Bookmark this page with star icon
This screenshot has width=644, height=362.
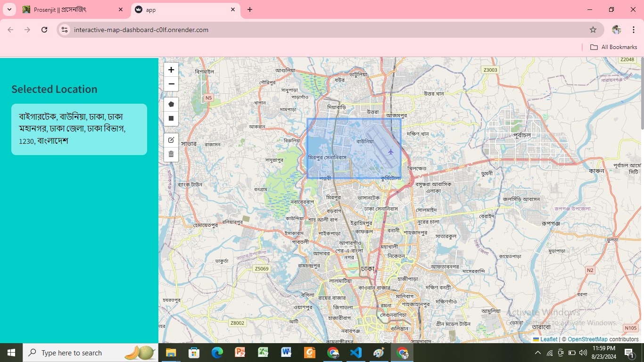pos(593,30)
